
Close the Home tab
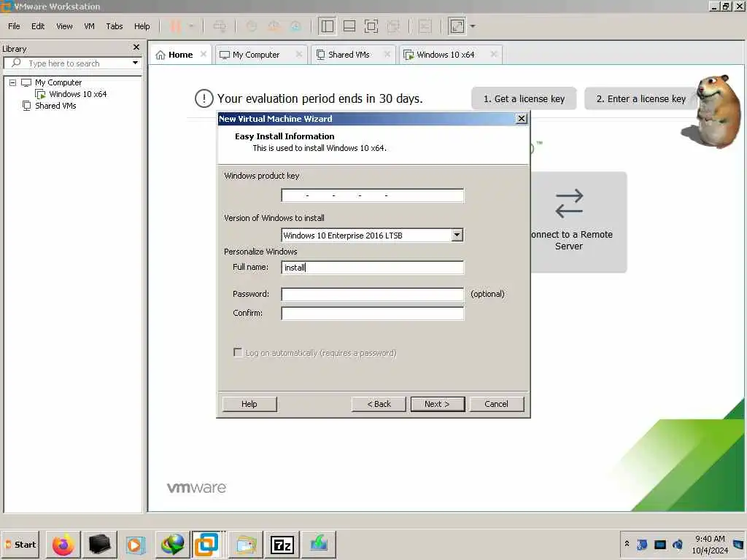pyautogui.click(x=204, y=54)
